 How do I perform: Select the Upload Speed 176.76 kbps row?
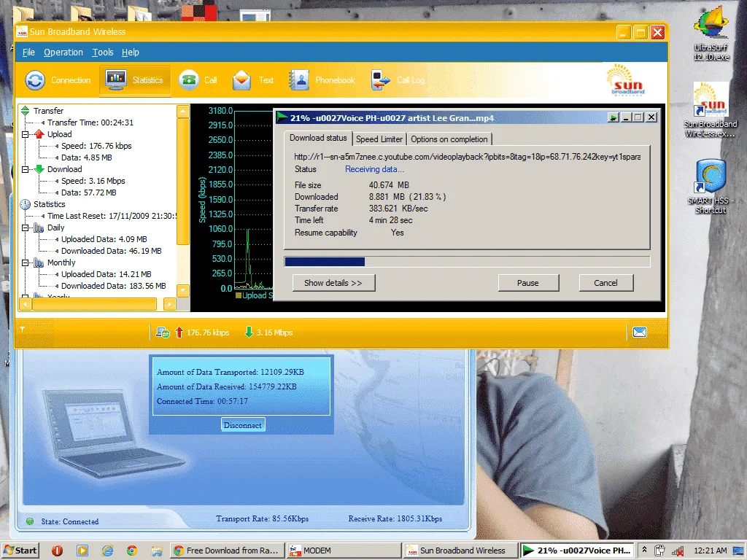(x=96, y=146)
